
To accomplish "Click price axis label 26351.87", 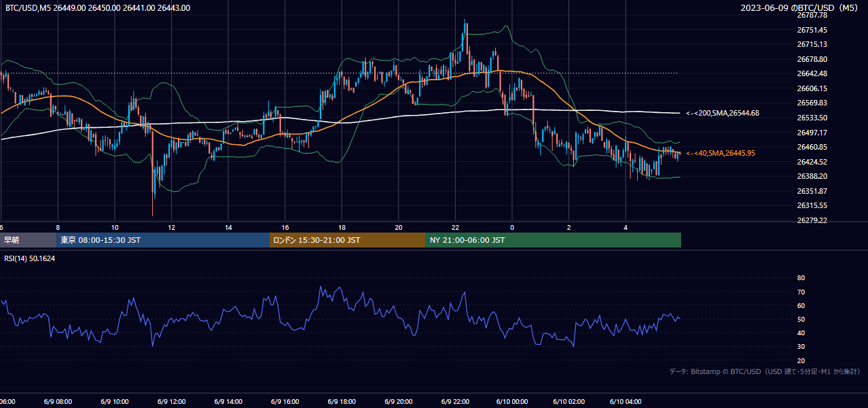I will [812, 191].
